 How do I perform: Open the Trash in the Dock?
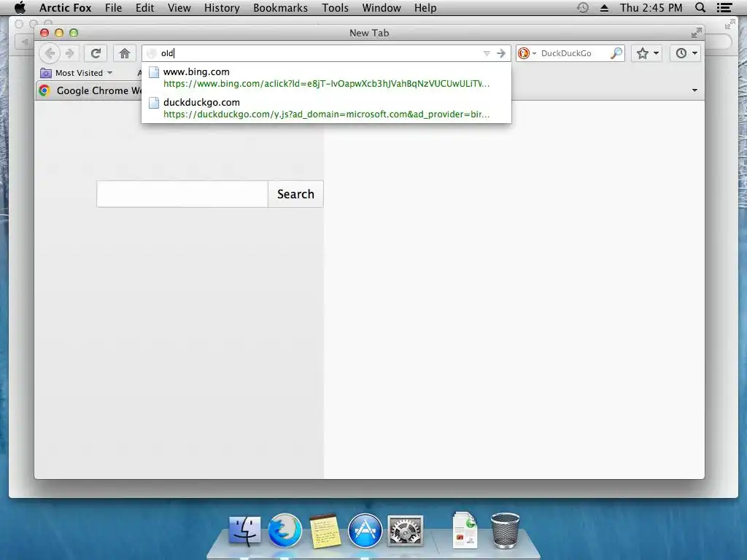pyautogui.click(x=505, y=531)
